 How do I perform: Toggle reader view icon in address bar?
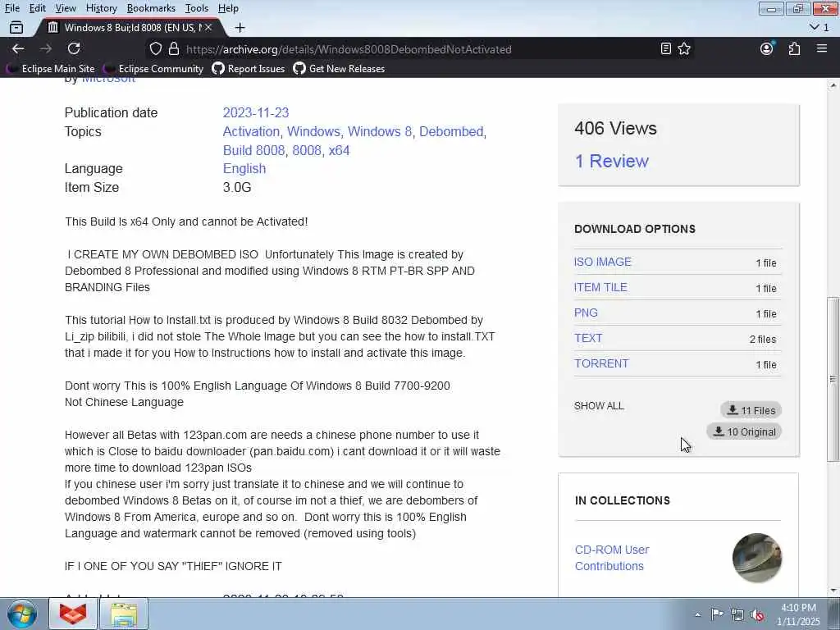pyautogui.click(x=665, y=48)
